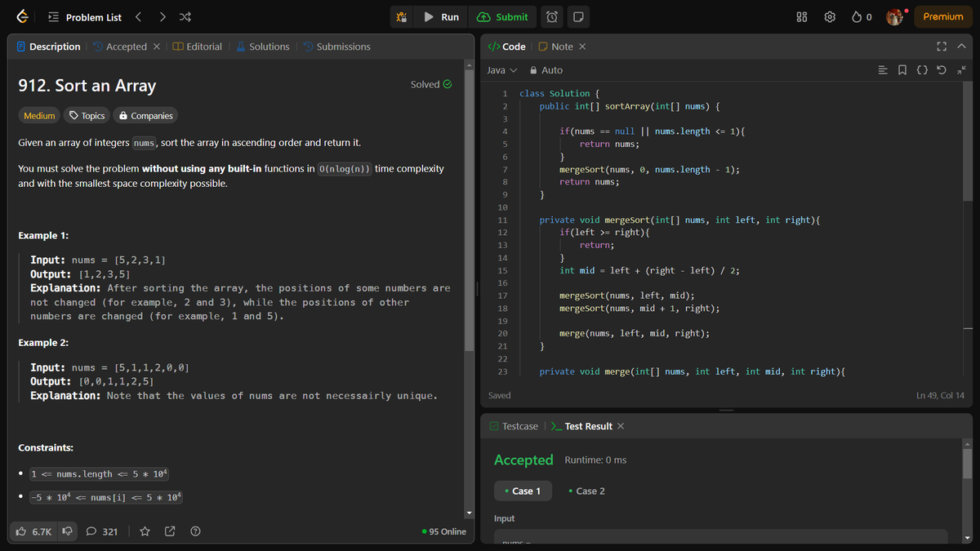Click the debugger bug icon
Viewport: 980px width, 551px height.
coord(402,17)
